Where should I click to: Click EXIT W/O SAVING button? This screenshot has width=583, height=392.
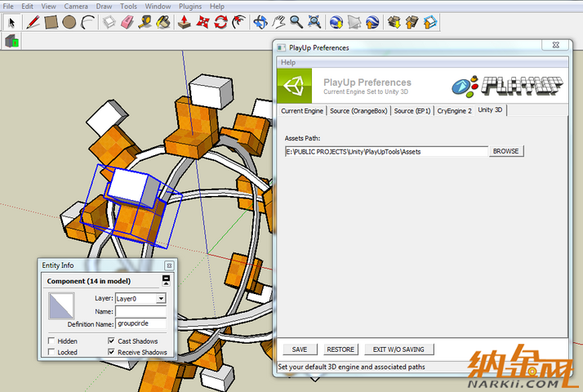coord(398,350)
